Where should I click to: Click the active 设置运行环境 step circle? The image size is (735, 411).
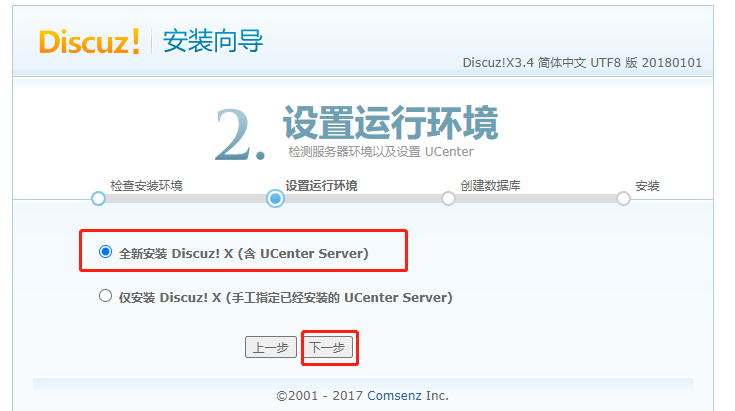pyautogui.click(x=275, y=199)
